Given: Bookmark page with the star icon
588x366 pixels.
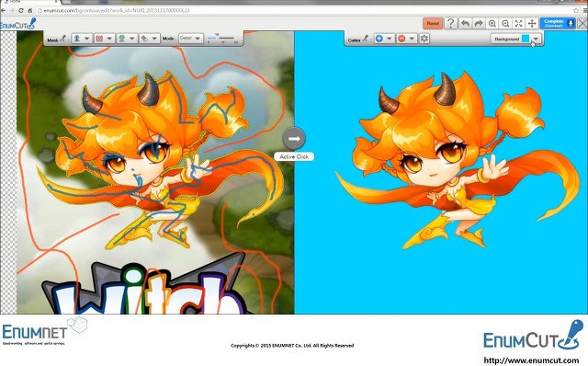Looking at the screenshot, I should pos(576,10).
